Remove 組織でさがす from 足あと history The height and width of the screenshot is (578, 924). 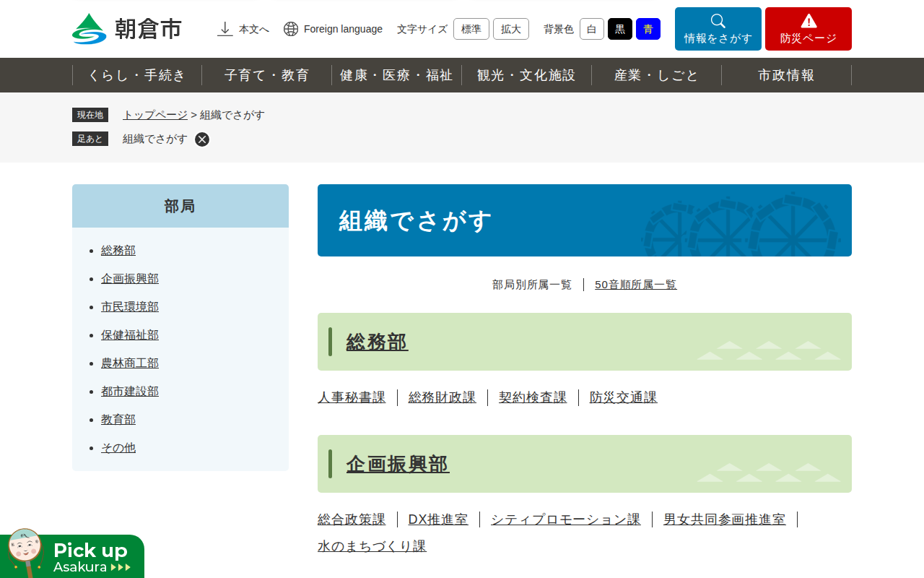click(x=201, y=139)
